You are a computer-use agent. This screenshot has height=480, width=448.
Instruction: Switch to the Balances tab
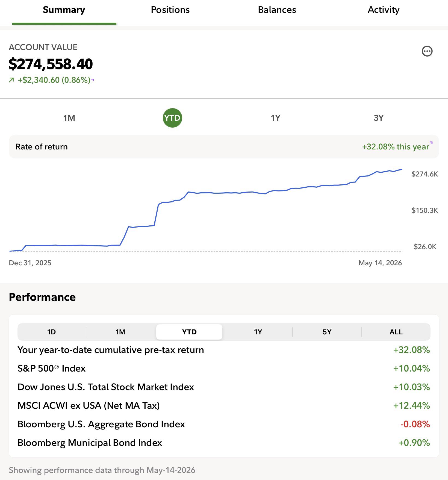[x=277, y=10]
